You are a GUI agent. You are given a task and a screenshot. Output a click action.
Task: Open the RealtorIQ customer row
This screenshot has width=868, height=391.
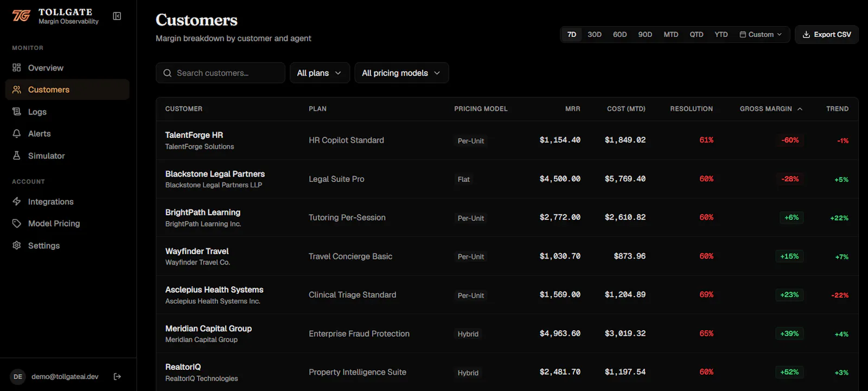tap(507, 372)
